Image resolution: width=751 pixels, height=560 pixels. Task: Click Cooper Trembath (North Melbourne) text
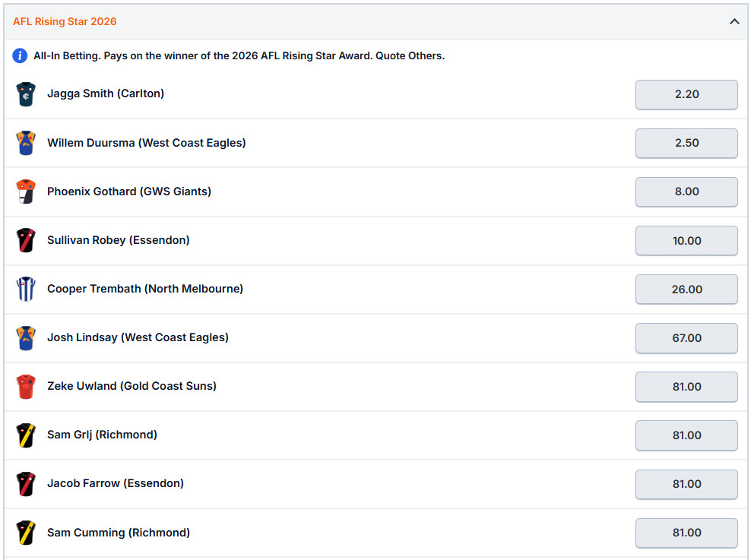coord(145,289)
